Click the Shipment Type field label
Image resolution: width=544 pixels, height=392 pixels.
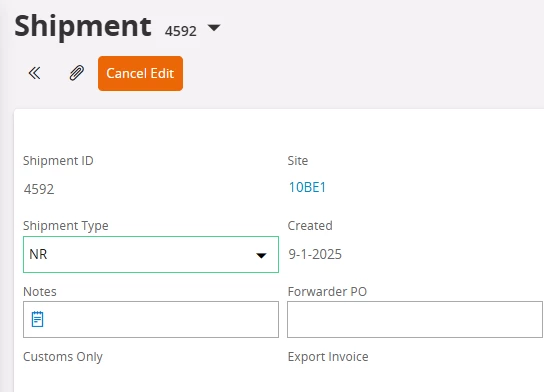pyautogui.click(x=66, y=226)
